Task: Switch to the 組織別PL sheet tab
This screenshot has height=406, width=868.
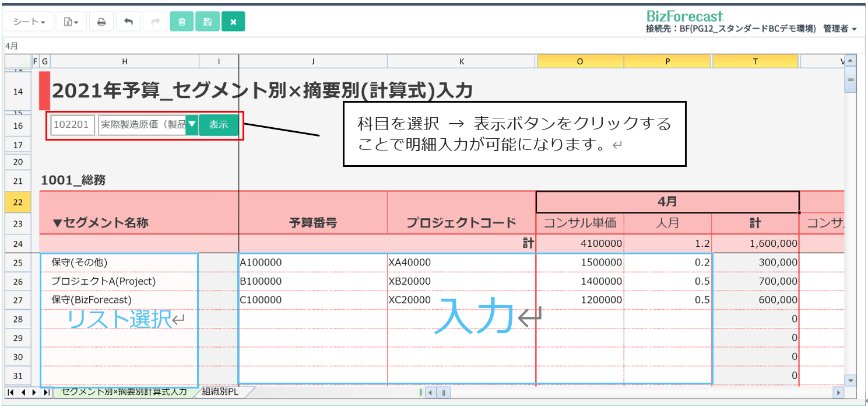Action: tap(220, 392)
